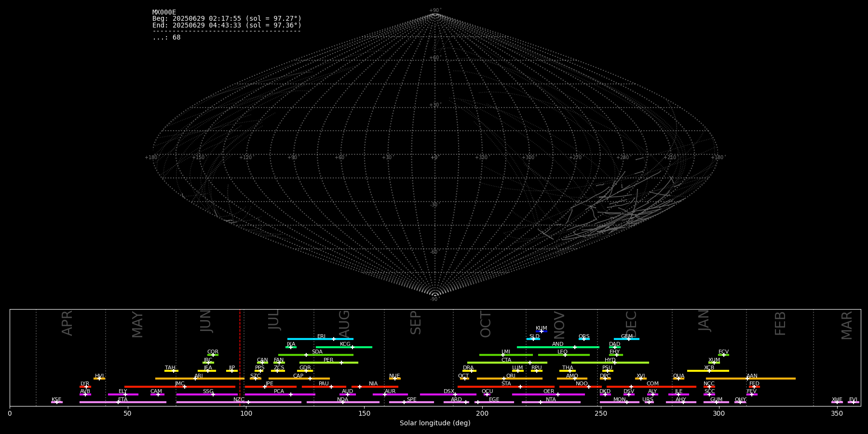Select the End: 20250629 04:43:33 line
This screenshot has height=434, width=868.
point(227,25)
